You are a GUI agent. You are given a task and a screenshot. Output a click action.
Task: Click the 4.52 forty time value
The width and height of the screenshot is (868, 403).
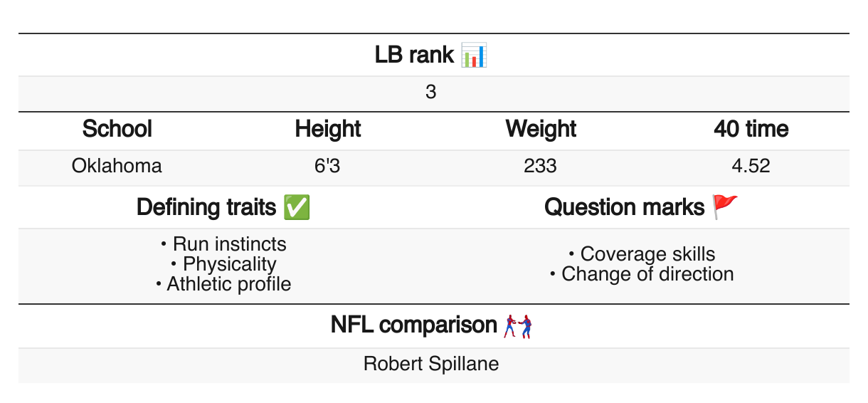751,166
